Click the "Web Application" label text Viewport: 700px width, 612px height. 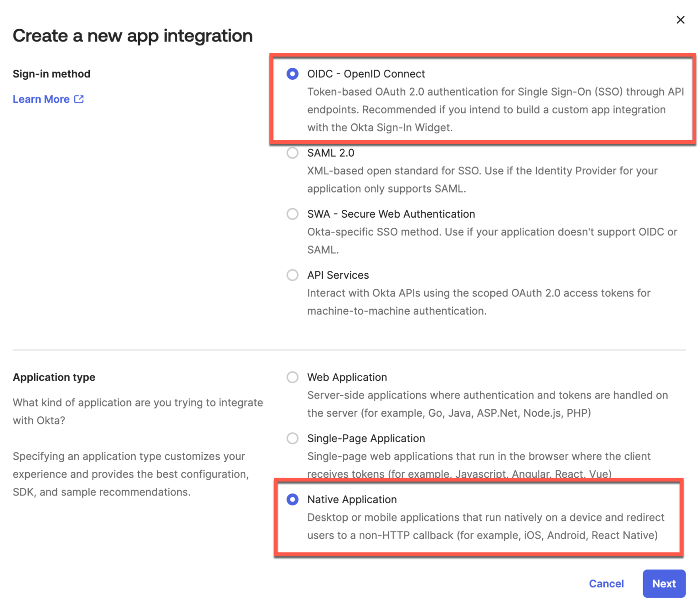click(x=347, y=377)
